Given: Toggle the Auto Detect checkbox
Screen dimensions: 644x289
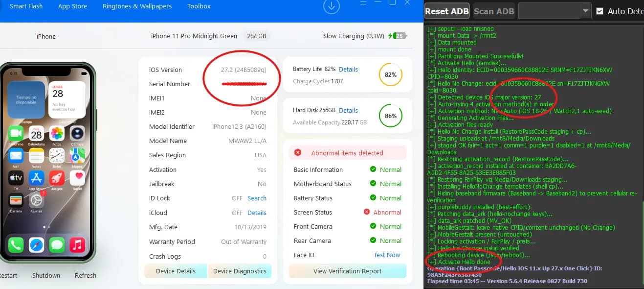Looking at the screenshot, I should (x=600, y=11).
